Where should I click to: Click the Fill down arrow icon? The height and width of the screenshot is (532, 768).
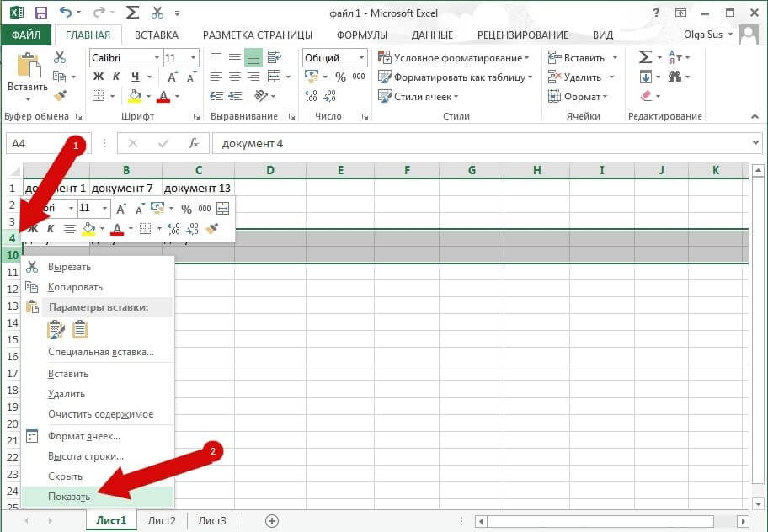click(645, 77)
